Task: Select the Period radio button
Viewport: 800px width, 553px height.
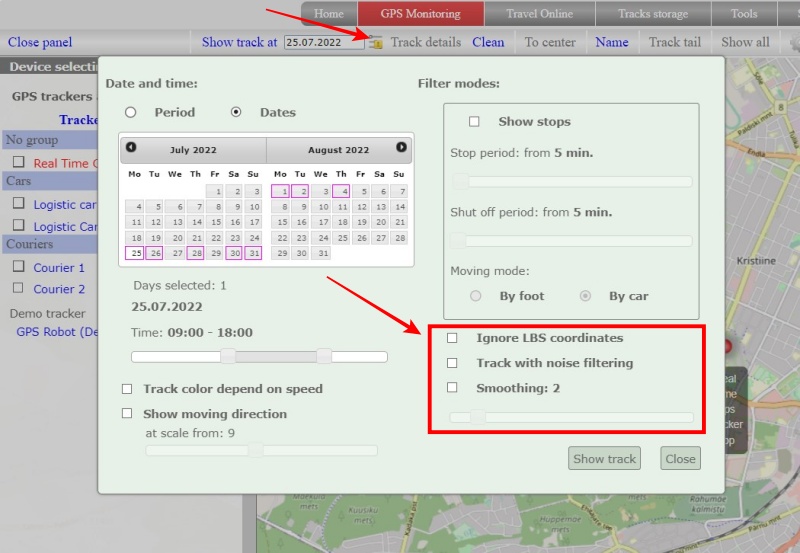Action: 131,112
